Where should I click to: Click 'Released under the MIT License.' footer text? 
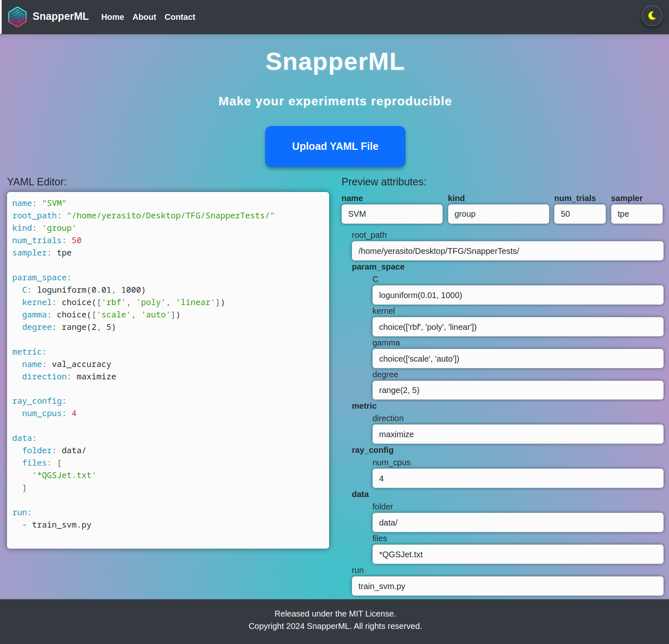coord(335,613)
